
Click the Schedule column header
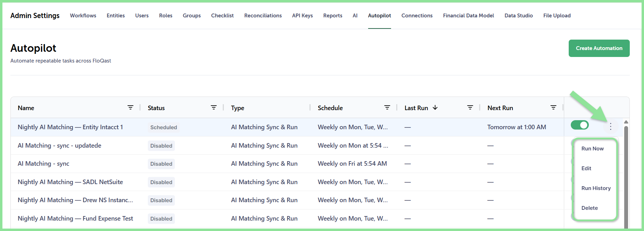point(330,108)
